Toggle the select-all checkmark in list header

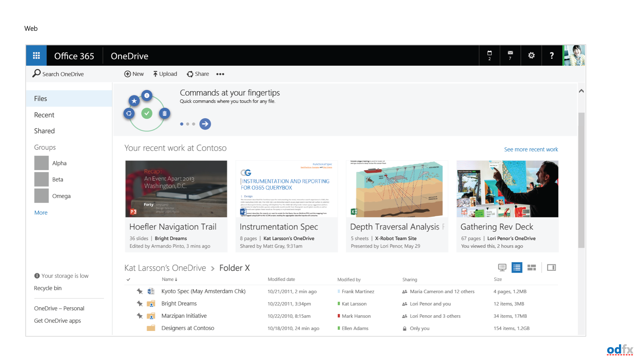pyautogui.click(x=128, y=280)
